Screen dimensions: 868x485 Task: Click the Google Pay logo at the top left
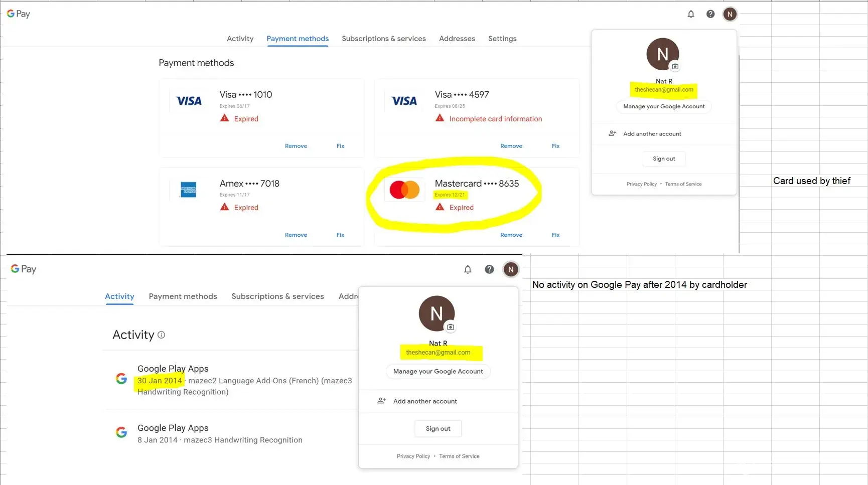click(19, 14)
